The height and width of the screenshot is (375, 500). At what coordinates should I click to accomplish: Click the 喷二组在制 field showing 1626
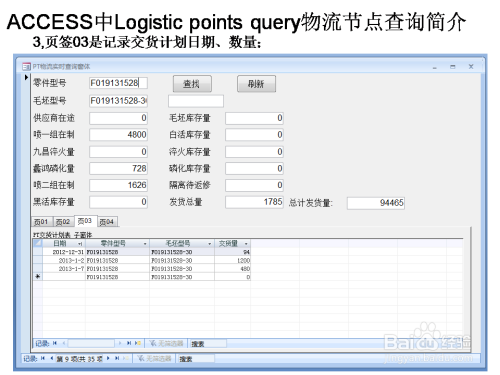coord(118,185)
